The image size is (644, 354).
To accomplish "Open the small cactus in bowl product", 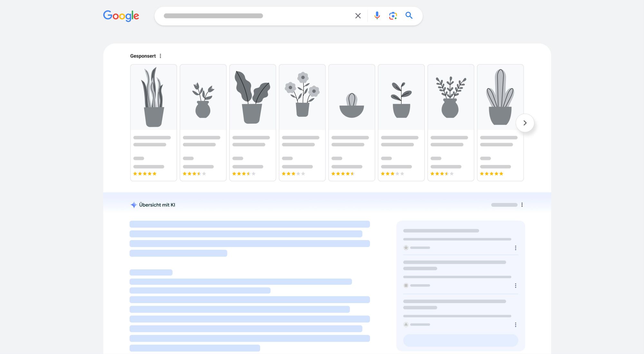I will [x=352, y=123].
